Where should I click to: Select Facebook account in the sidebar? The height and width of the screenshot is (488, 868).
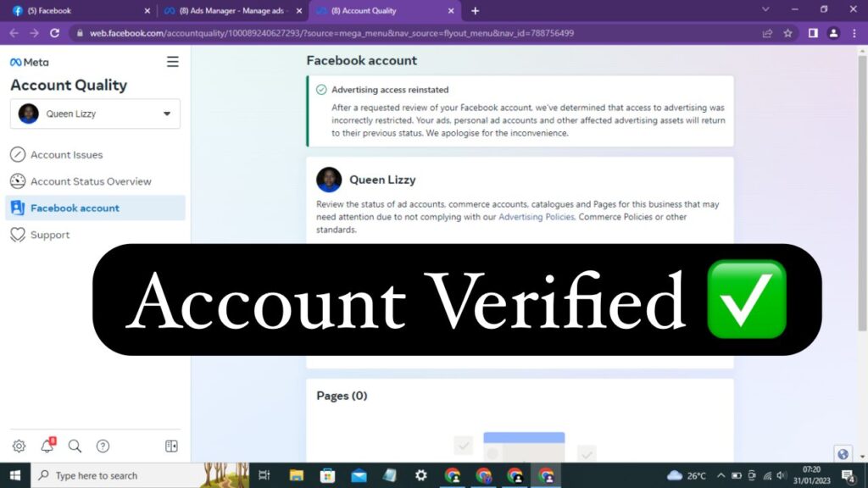(x=95, y=208)
